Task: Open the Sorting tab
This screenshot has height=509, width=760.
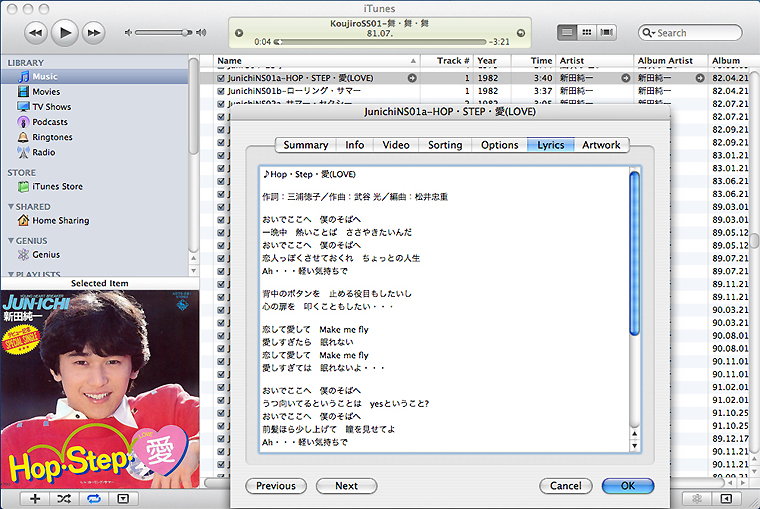Action: coord(445,145)
